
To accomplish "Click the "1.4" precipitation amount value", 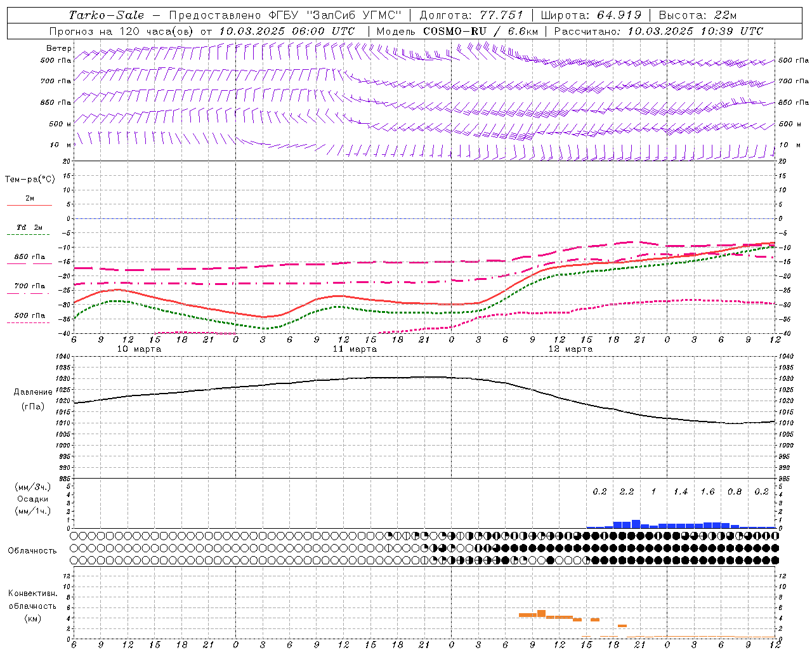I will (x=681, y=491).
